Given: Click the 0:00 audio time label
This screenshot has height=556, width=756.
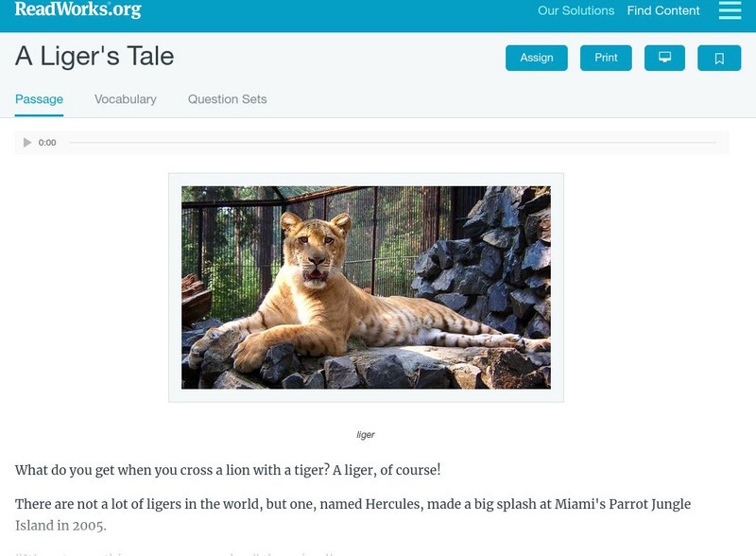Looking at the screenshot, I should 47,143.
